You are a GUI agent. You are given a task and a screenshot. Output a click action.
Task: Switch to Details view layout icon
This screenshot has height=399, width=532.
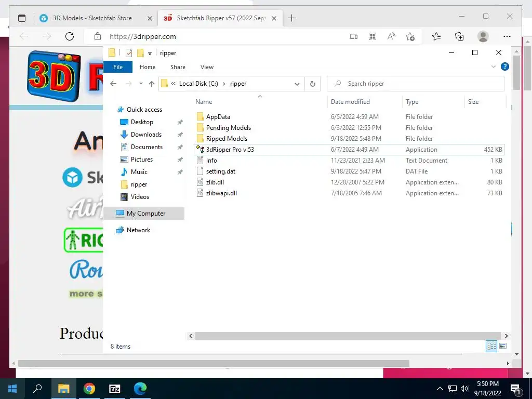(491, 346)
